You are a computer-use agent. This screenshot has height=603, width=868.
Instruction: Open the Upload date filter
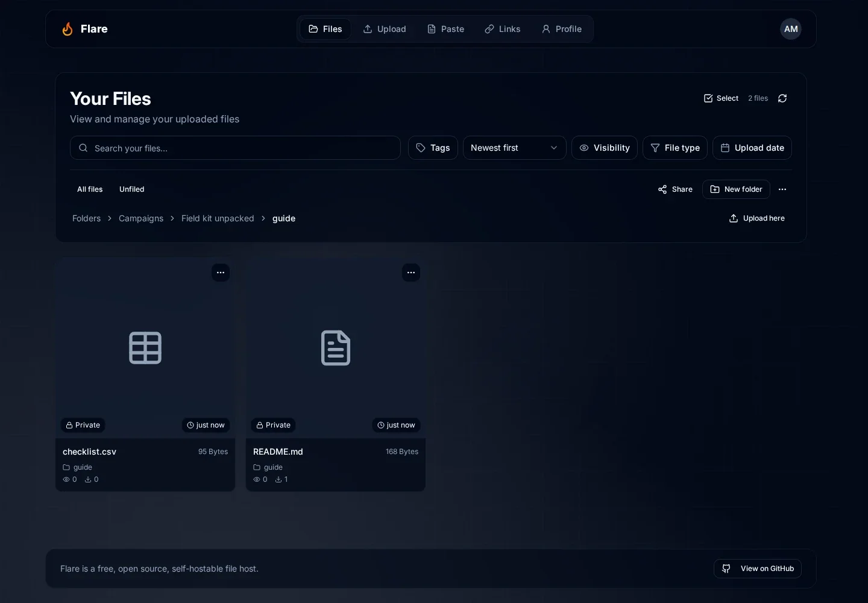coord(752,148)
